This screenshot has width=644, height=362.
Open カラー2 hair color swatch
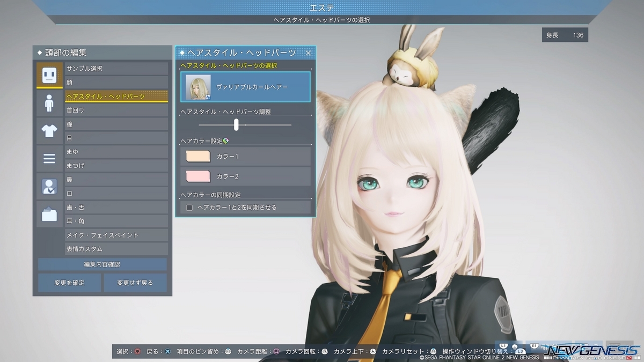[198, 176]
